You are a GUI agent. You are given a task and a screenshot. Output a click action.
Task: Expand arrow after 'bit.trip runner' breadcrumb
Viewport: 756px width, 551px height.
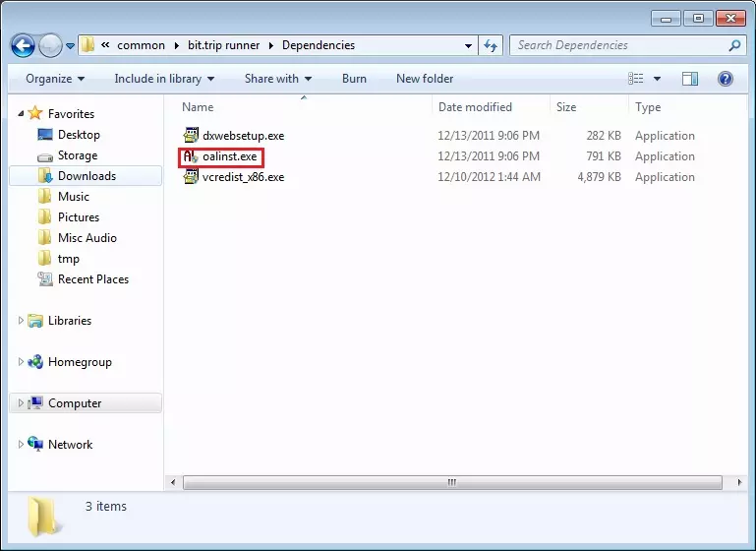pos(271,45)
